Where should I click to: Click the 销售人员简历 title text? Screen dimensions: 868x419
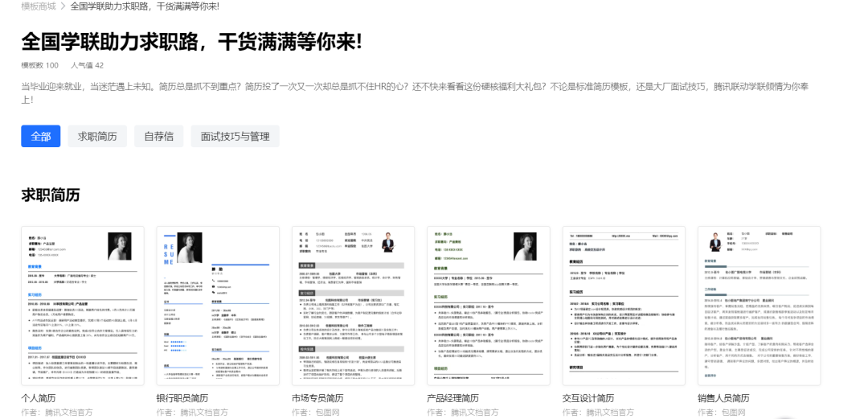[723, 398]
